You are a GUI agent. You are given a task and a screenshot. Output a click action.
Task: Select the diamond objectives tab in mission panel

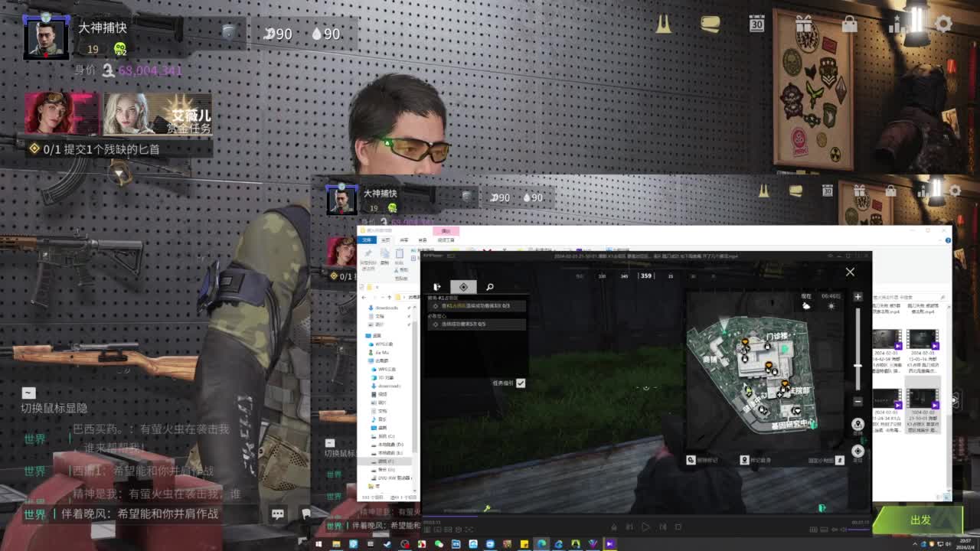(x=463, y=287)
